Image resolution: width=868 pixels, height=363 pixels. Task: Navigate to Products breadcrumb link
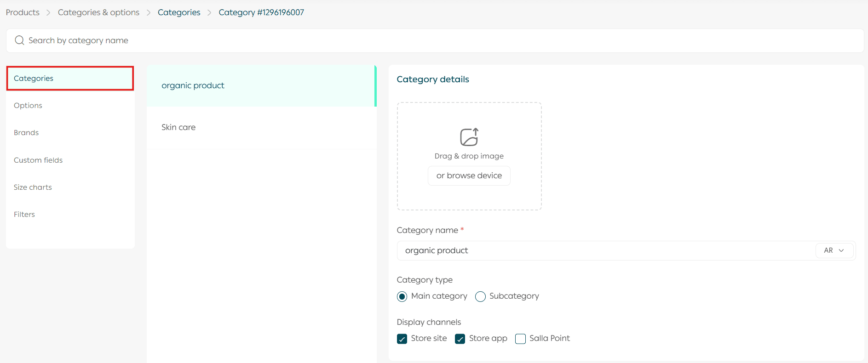[23, 12]
